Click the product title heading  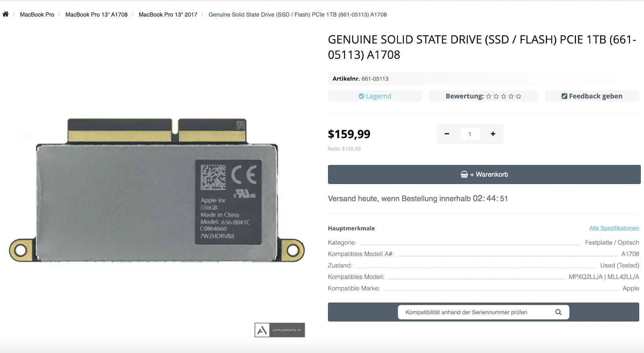tap(482, 47)
